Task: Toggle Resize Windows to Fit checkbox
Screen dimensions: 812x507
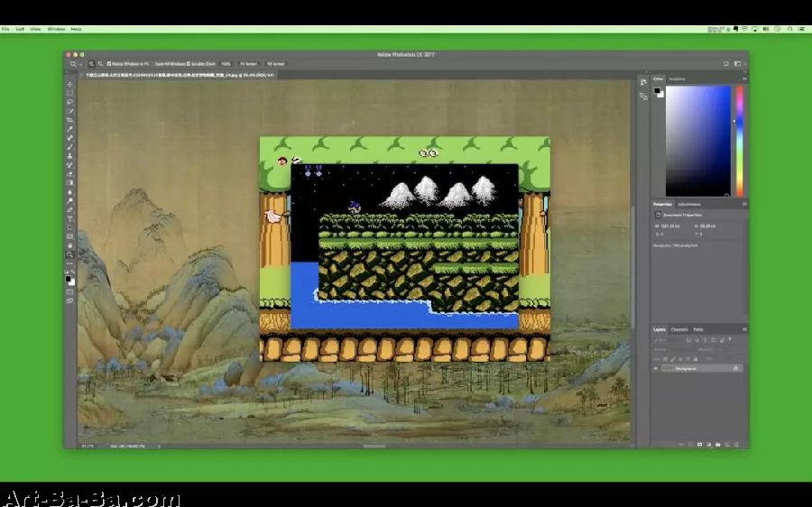Action: click(109, 64)
